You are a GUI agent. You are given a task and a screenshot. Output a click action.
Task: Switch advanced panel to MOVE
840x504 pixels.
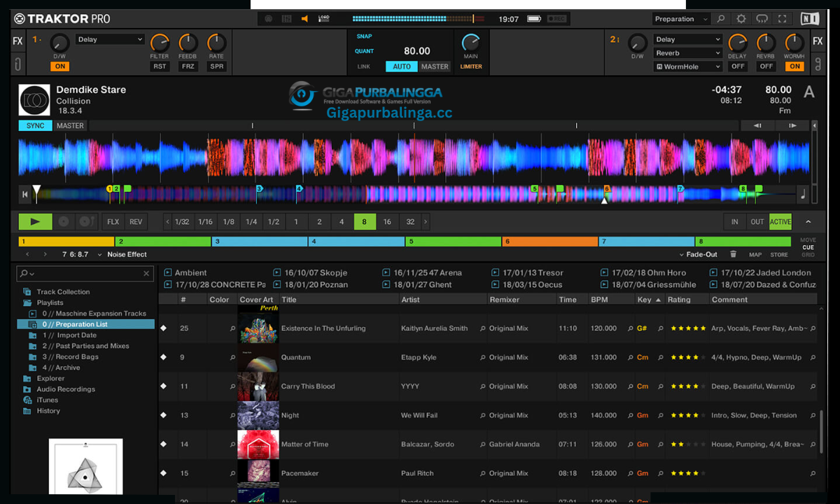808,240
